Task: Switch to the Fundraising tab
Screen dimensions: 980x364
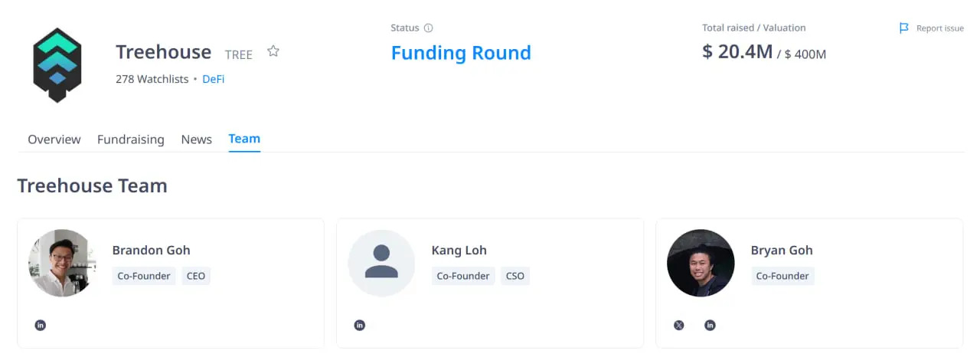Action: (130, 139)
